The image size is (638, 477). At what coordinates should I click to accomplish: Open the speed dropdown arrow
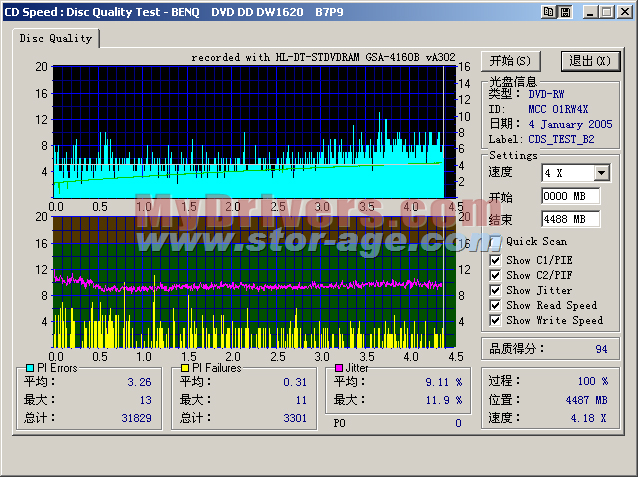click(x=600, y=173)
